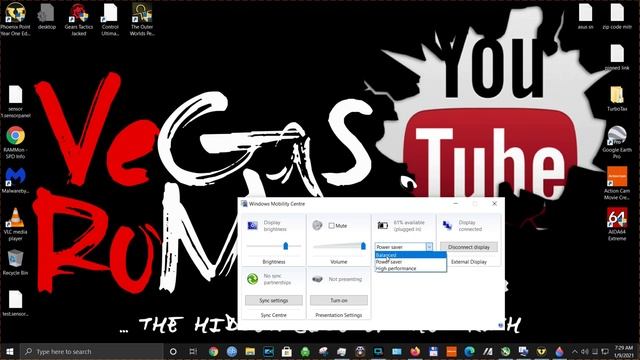Click the Display brightness icon in Mobility Centre
This screenshot has width=640, height=360.
pyautogui.click(x=253, y=225)
